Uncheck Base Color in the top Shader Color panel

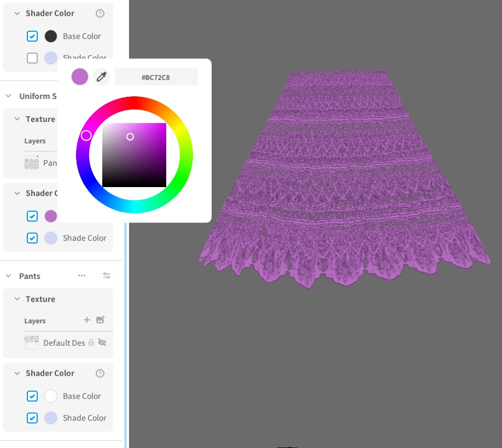[32, 36]
